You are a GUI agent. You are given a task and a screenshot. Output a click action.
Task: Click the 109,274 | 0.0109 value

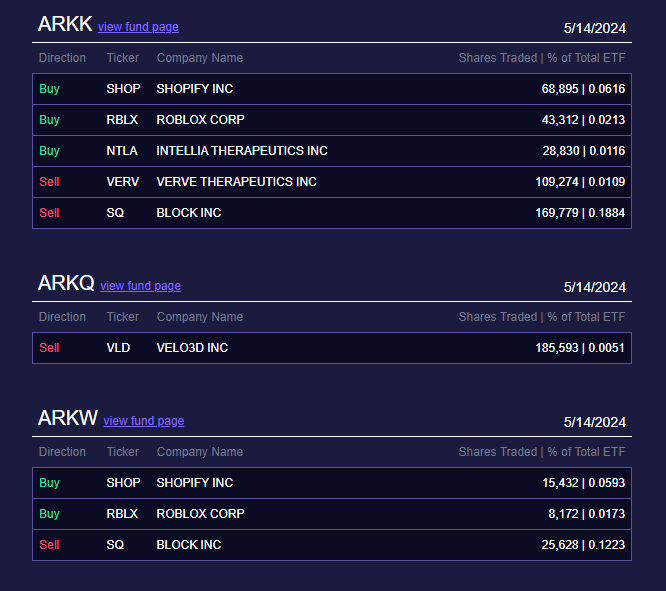pos(580,182)
